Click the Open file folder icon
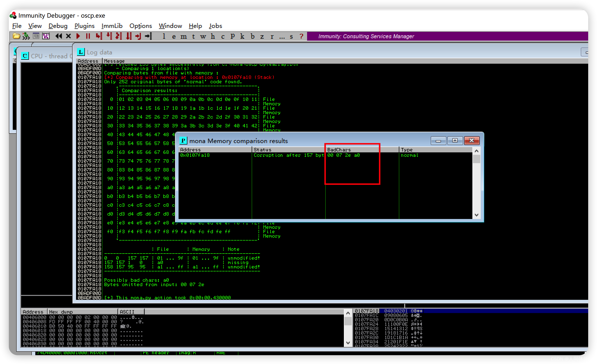This screenshot has height=364, width=597. [16, 36]
